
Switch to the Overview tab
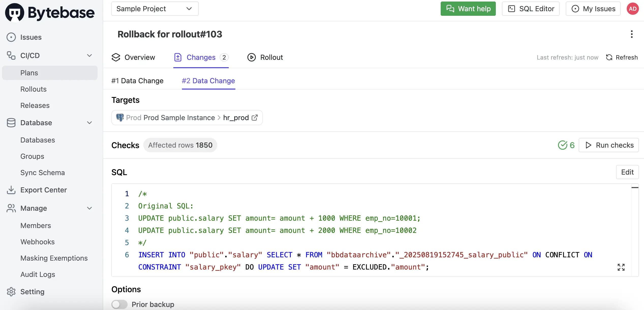[x=133, y=57]
